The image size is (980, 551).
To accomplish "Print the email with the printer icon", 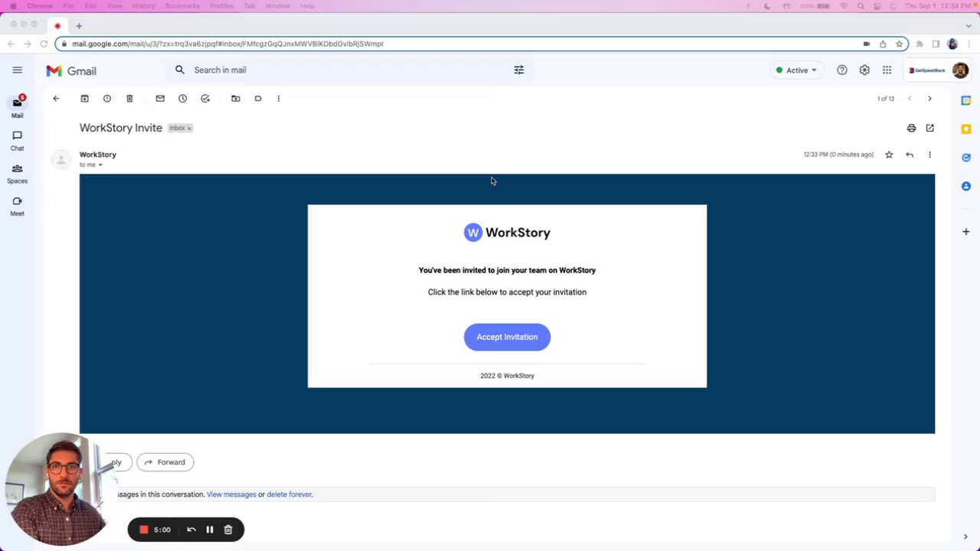I will coord(911,129).
